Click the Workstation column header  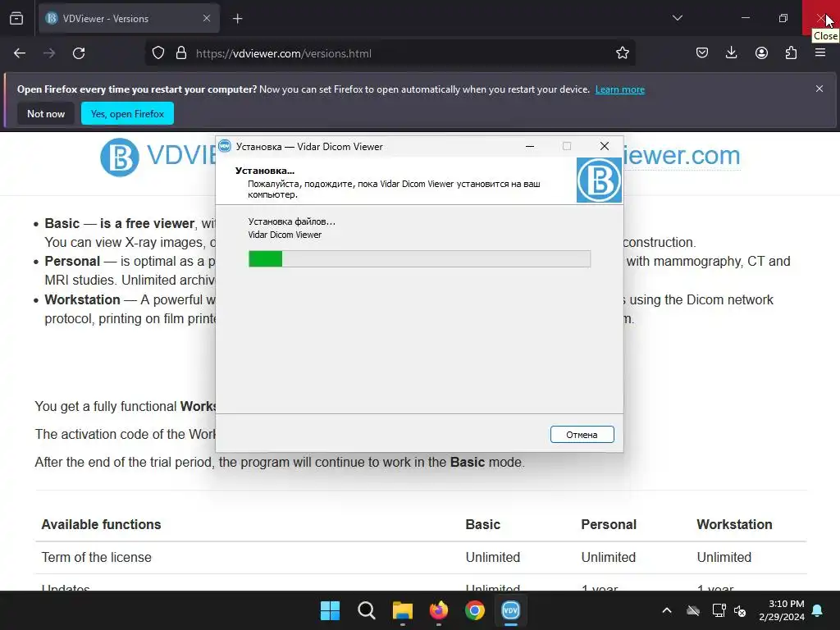pos(734,524)
